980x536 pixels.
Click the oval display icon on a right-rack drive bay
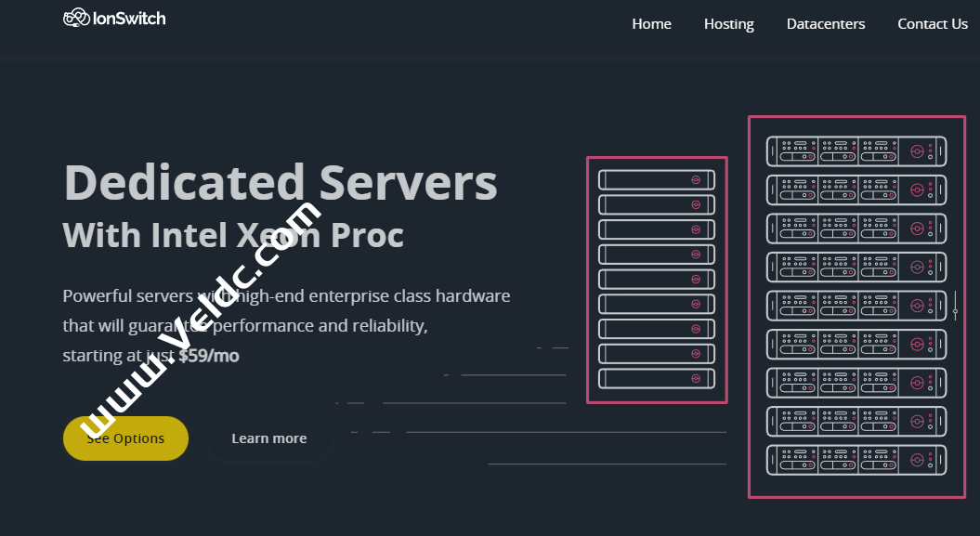pos(801,143)
